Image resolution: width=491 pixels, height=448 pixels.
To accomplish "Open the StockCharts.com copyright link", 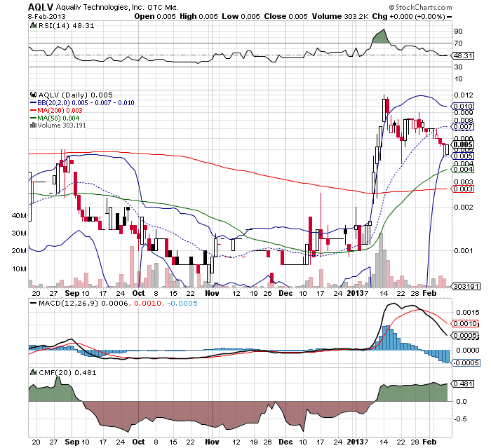I will [x=421, y=7].
